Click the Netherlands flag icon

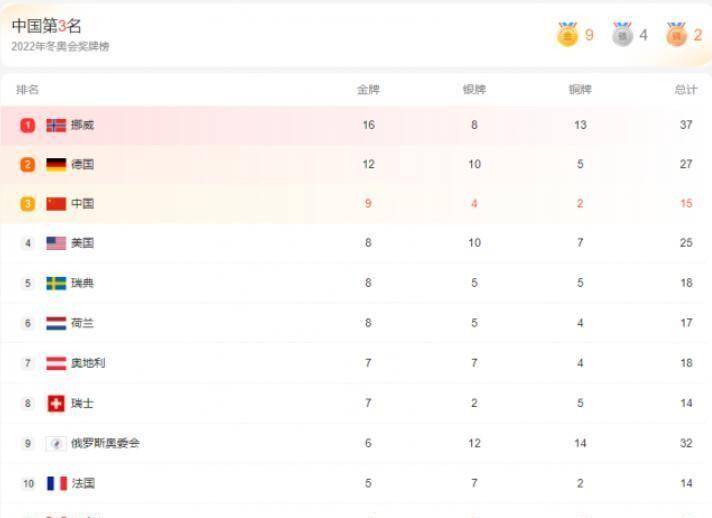(x=56, y=323)
